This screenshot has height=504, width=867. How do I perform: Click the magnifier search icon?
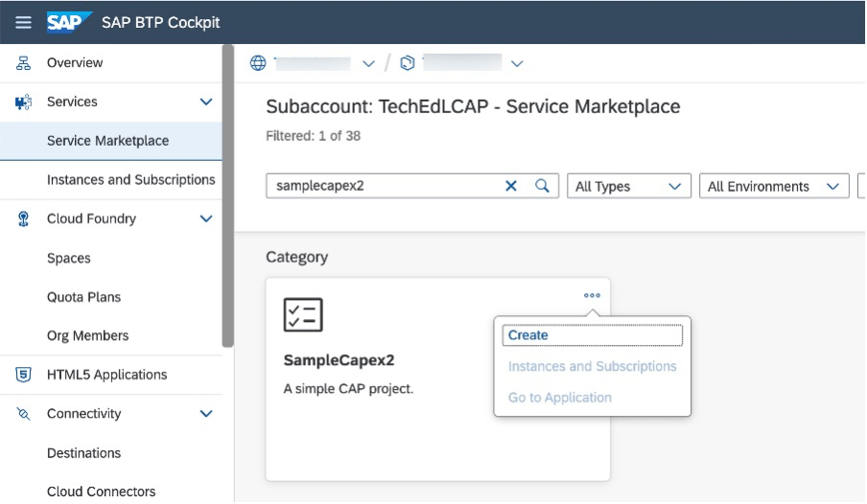click(543, 186)
